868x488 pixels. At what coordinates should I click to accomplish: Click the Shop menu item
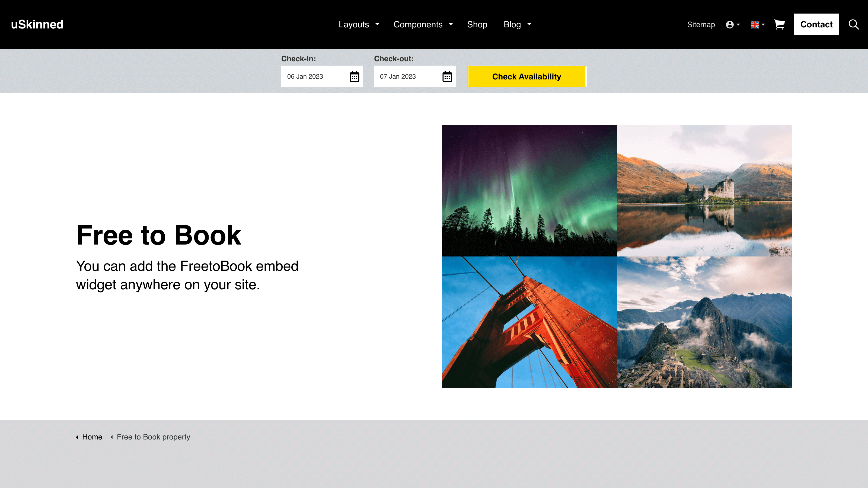click(477, 24)
